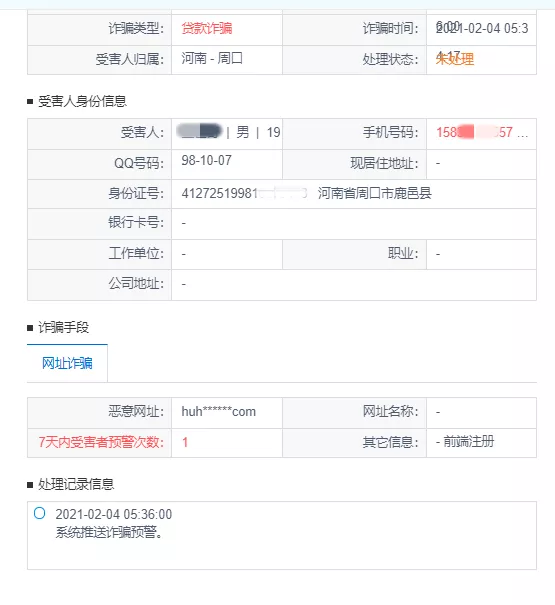Expand the ellipsis after the phone number
Screen dimensions: 555x605
point(523,134)
